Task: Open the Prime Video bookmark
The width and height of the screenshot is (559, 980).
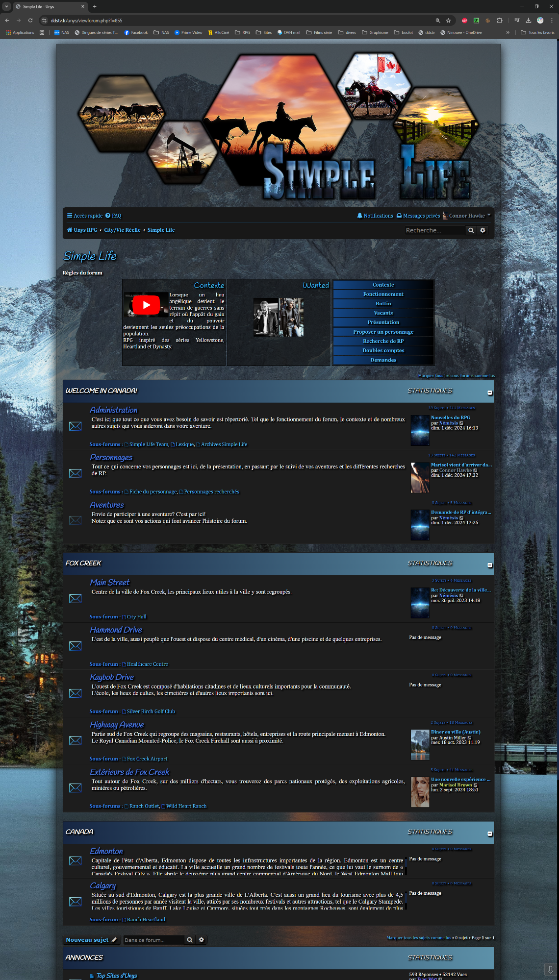Action: coord(188,32)
